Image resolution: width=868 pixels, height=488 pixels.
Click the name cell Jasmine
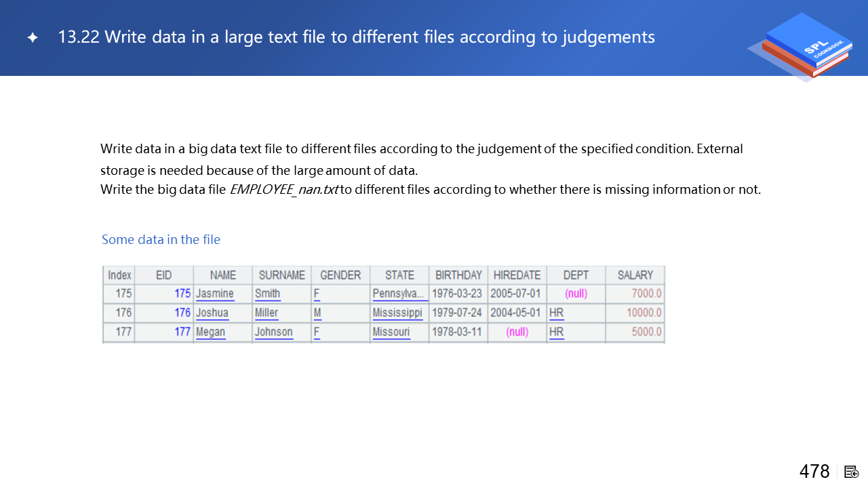click(x=215, y=294)
